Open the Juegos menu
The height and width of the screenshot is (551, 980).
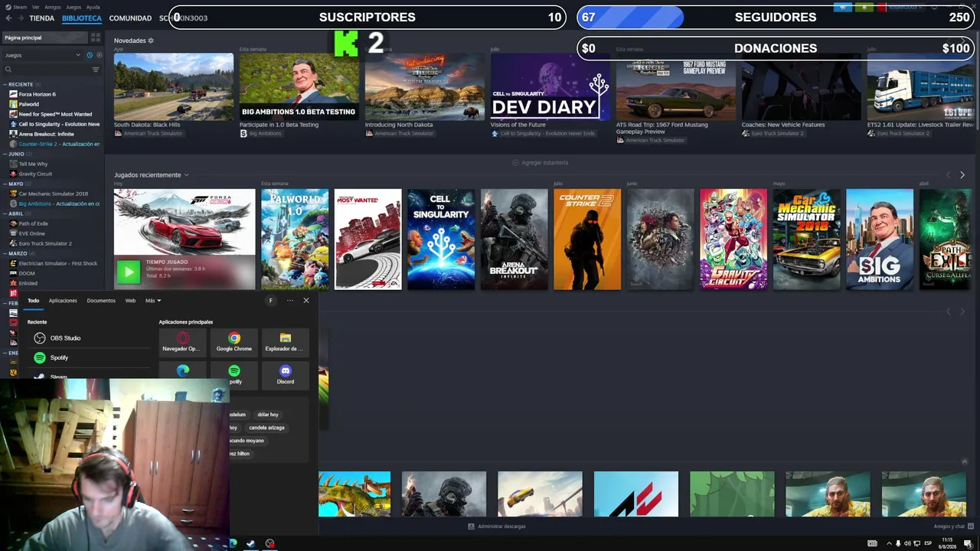(73, 7)
